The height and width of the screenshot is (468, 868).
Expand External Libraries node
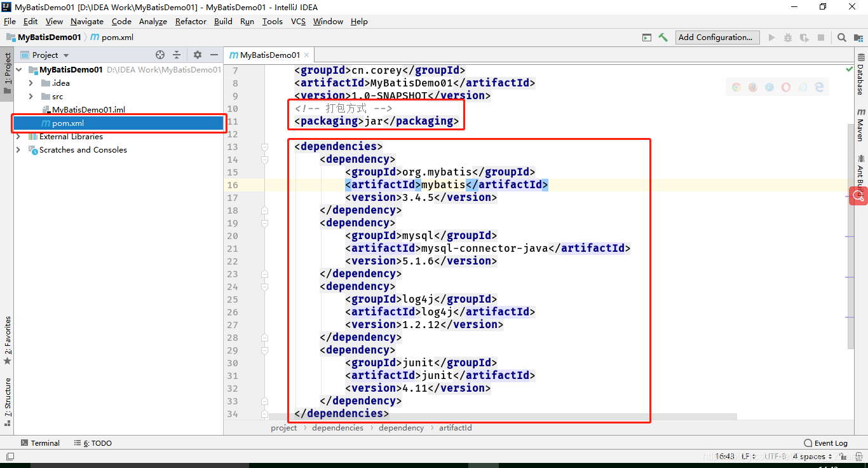(x=18, y=137)
